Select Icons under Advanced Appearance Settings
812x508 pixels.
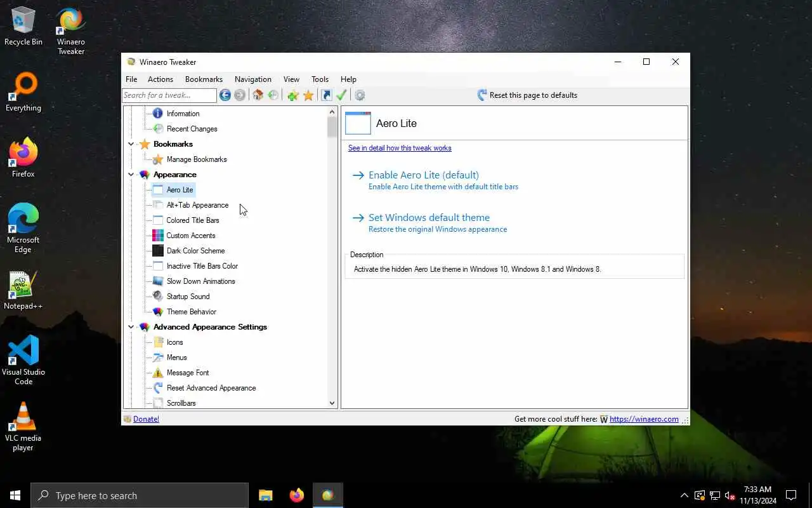point(174,342)
